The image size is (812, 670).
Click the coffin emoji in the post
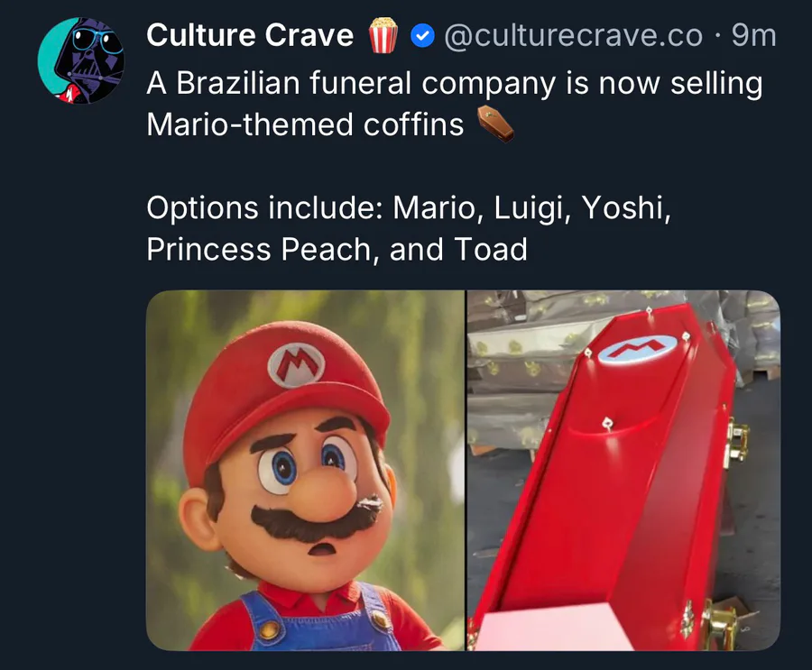click(494, 124)
